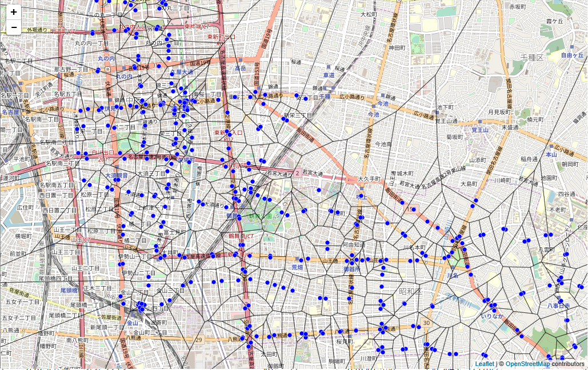Click the zoom in plus button
The height and width of the screenshot is (370, 588).
click(x=14, y=12)
